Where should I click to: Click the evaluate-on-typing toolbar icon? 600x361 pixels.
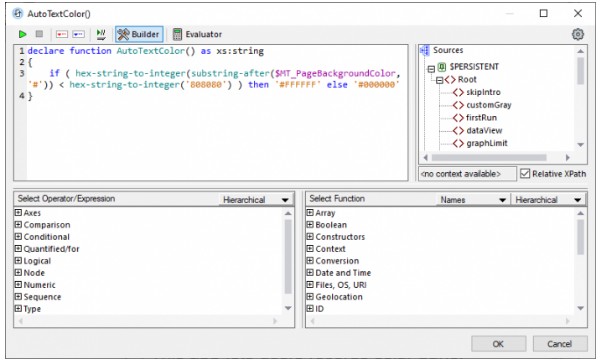point(101,34)
